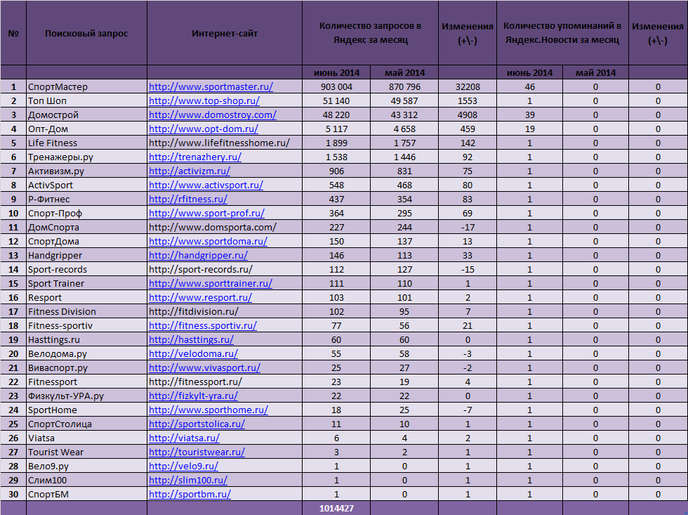Open the fitness.sportiv.ru link
Image resolution: width=688 pixels, height=515 pixels.
pyautogui.click(x=203, y=325)
